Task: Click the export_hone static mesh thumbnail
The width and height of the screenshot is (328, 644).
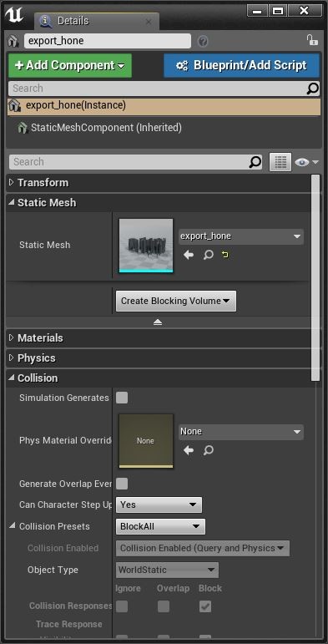Action: coord(146,246)
